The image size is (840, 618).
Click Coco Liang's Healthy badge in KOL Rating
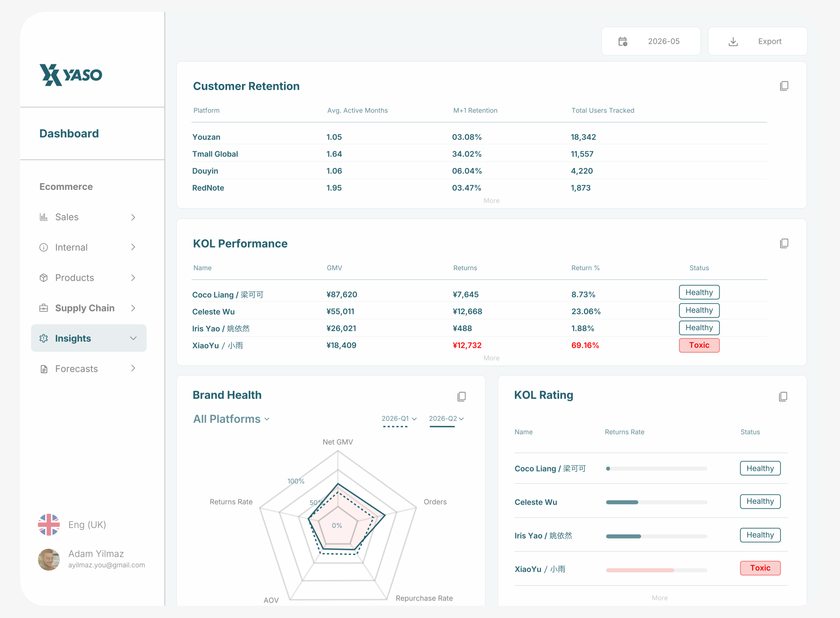click(760, 468)
